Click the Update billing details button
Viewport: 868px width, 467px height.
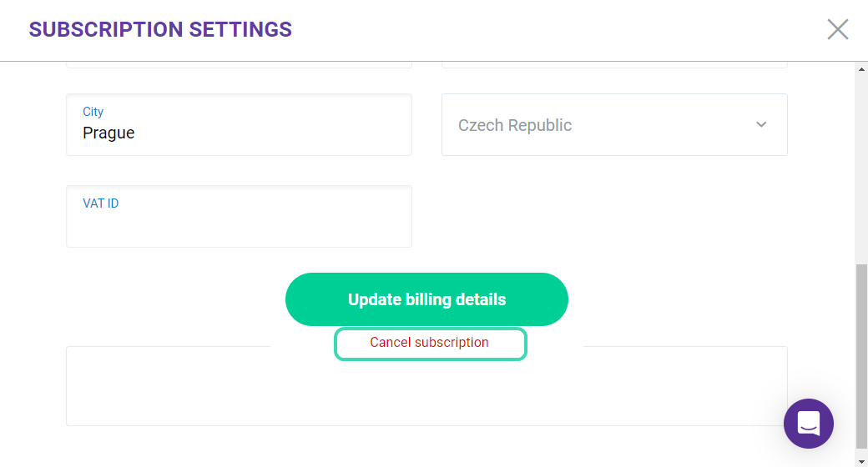pos(426,299)
